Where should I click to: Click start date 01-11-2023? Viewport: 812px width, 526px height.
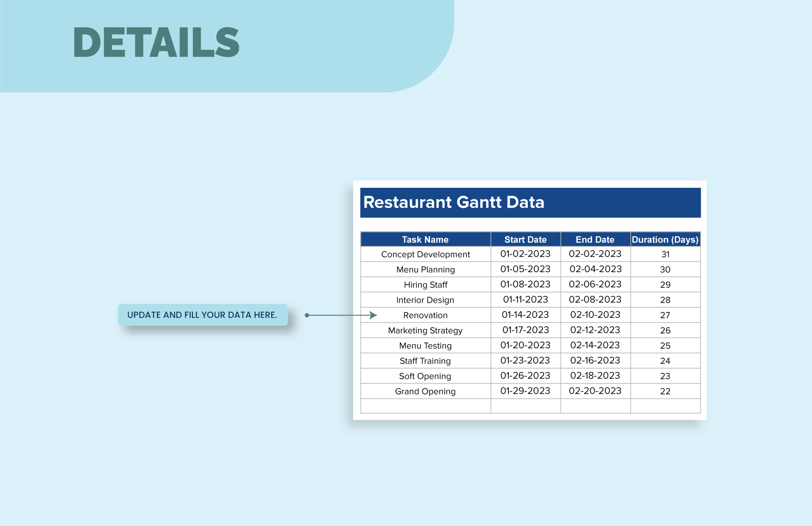click(x=525, y=299)
